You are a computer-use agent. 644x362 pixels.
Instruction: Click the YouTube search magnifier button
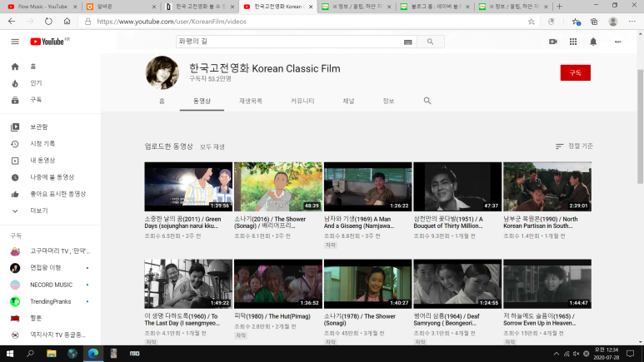click(x=430, y=42)
